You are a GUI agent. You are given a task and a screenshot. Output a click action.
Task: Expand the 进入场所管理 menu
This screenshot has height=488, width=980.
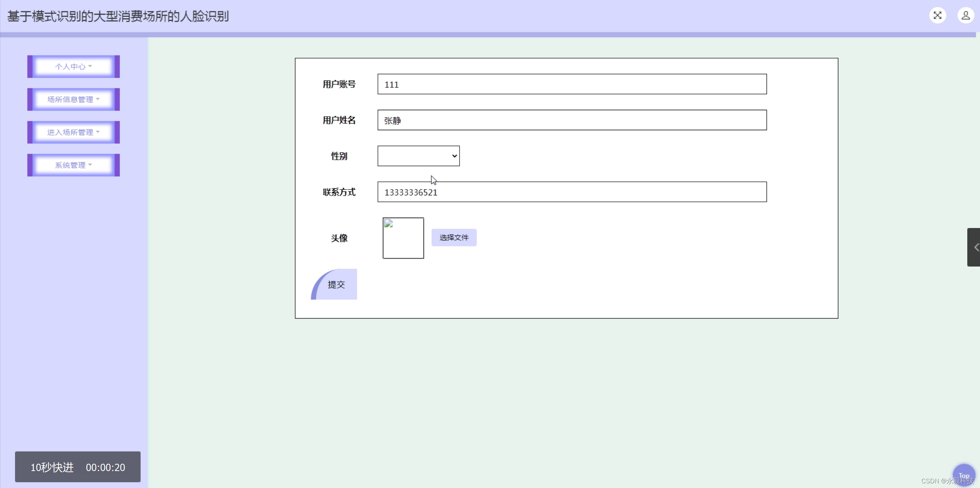[73, 132]
